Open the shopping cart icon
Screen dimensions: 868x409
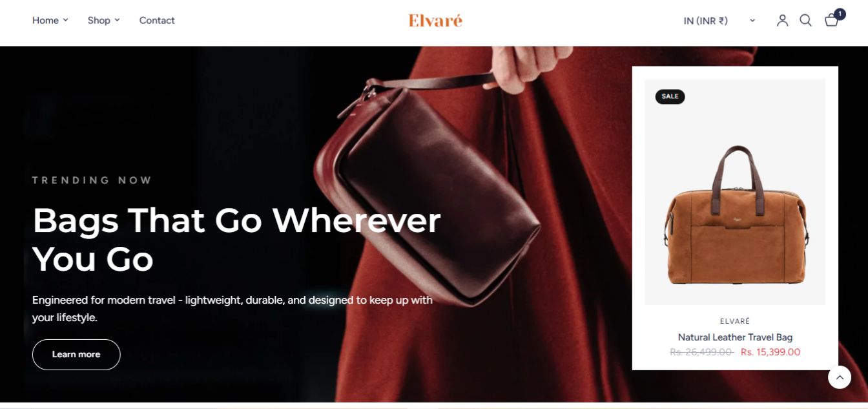[832, 21]
